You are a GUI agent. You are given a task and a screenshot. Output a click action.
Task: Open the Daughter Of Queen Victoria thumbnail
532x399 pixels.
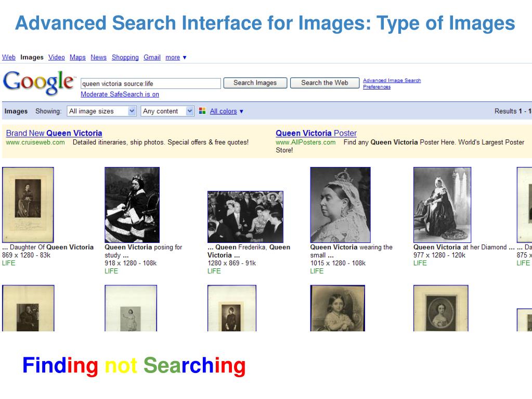click(28, 204)
